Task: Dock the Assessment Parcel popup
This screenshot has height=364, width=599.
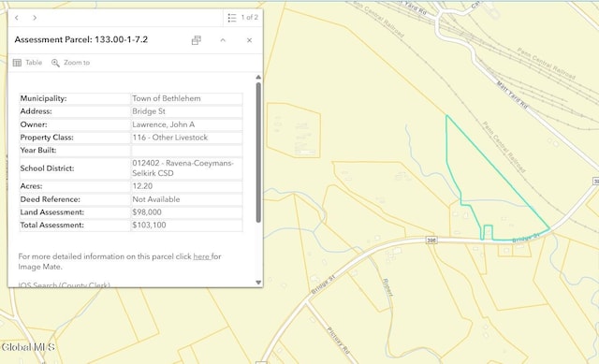Action: tap(197, 40)
